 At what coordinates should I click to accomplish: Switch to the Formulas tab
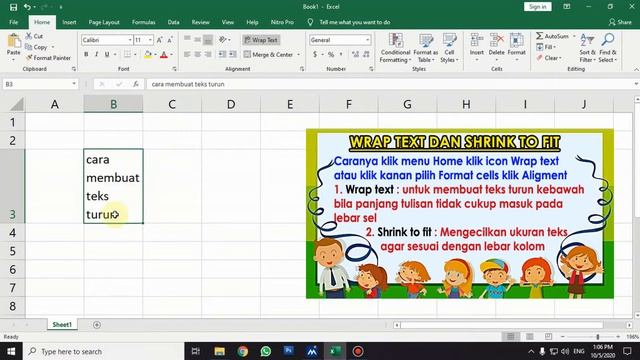pos(144,22)
